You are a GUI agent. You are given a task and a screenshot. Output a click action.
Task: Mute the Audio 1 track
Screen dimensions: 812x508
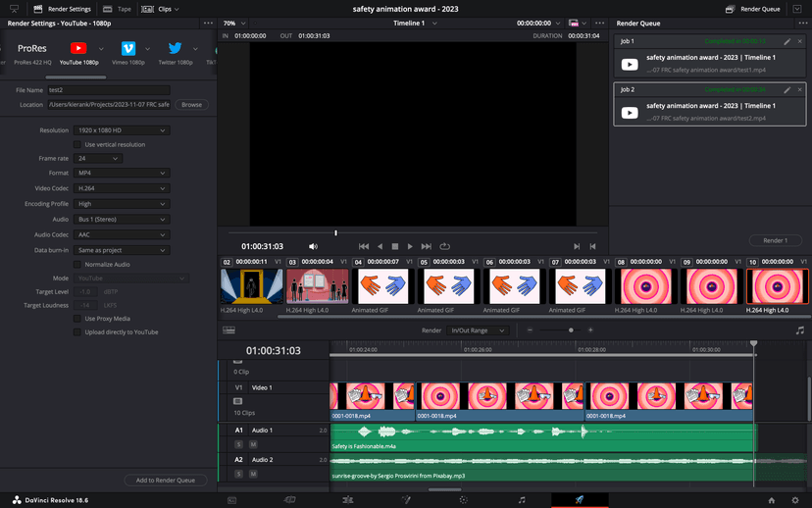(x=250, y=444)
